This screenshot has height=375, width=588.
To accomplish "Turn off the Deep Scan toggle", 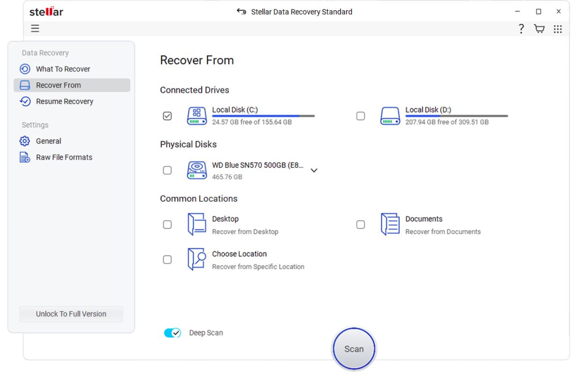I will pos(173,333).
